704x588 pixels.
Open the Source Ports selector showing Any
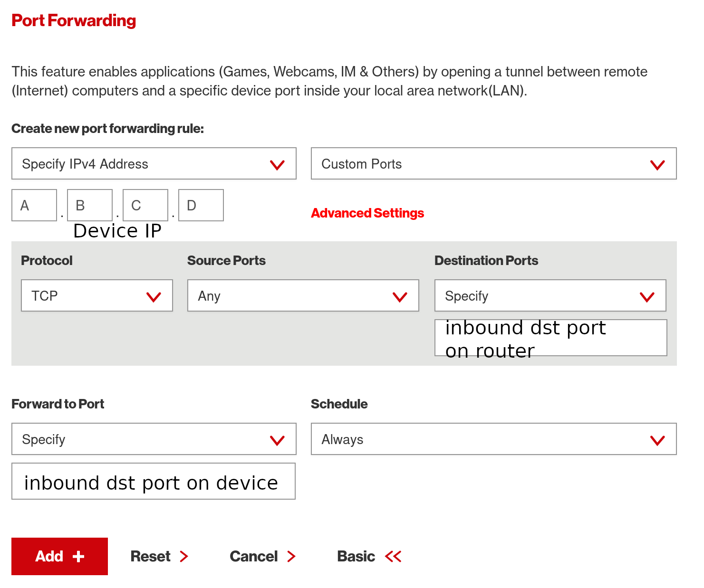click(x=303, y=295)
